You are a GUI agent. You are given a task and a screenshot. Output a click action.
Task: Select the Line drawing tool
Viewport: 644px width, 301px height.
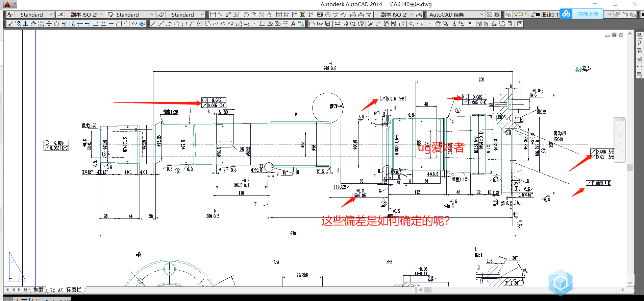point(153,24)
